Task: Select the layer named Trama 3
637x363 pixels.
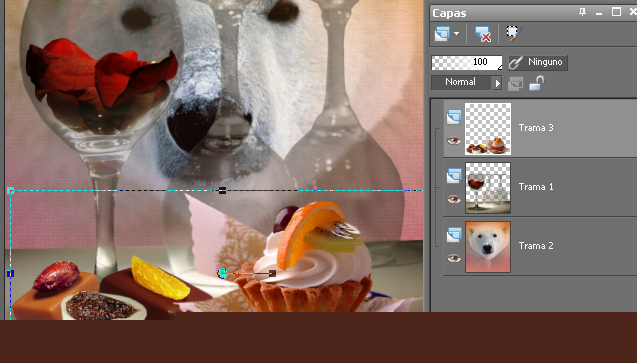Action: (536, 128)
